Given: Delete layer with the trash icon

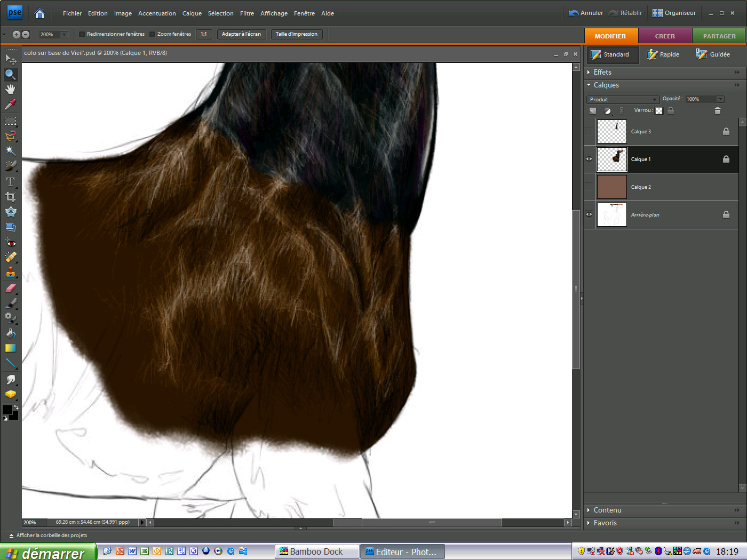Looking at the screenshot, I should [x=718, y=110].
